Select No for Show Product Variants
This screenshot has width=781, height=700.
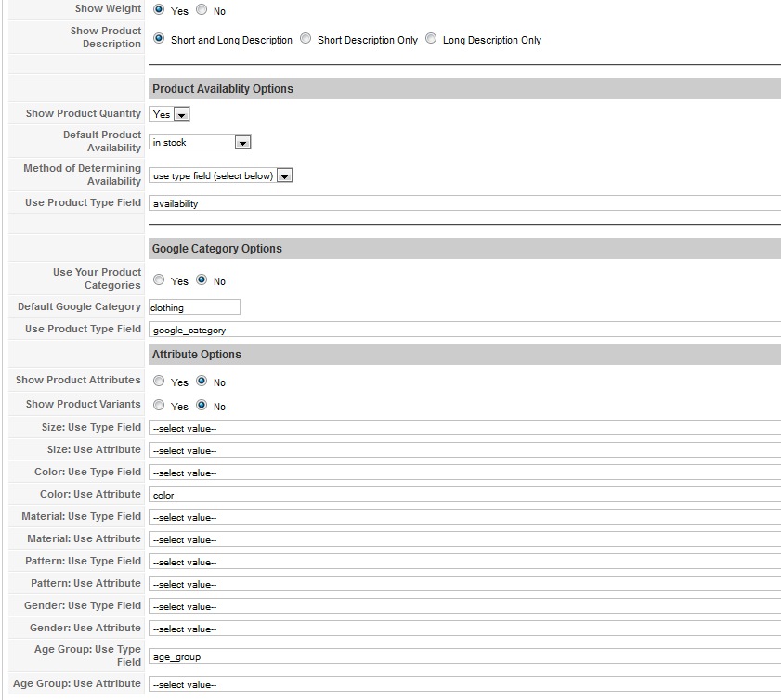[x=202, y=405]
